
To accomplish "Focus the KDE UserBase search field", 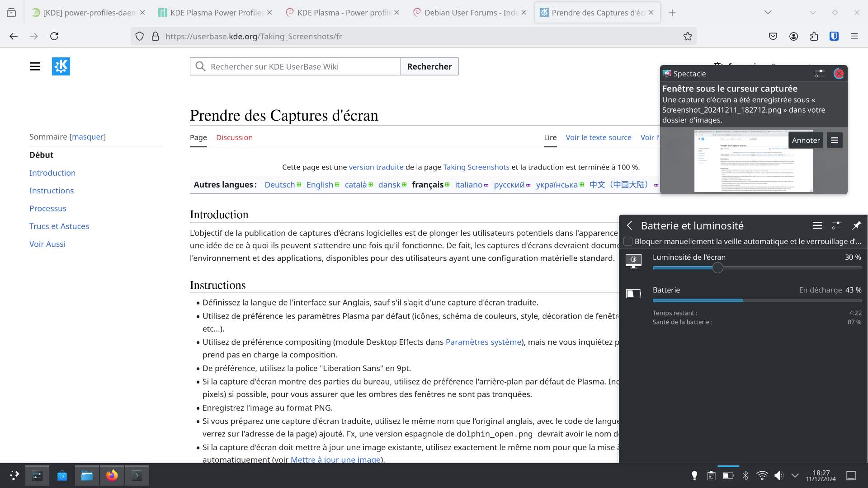I will click(295, 66).
